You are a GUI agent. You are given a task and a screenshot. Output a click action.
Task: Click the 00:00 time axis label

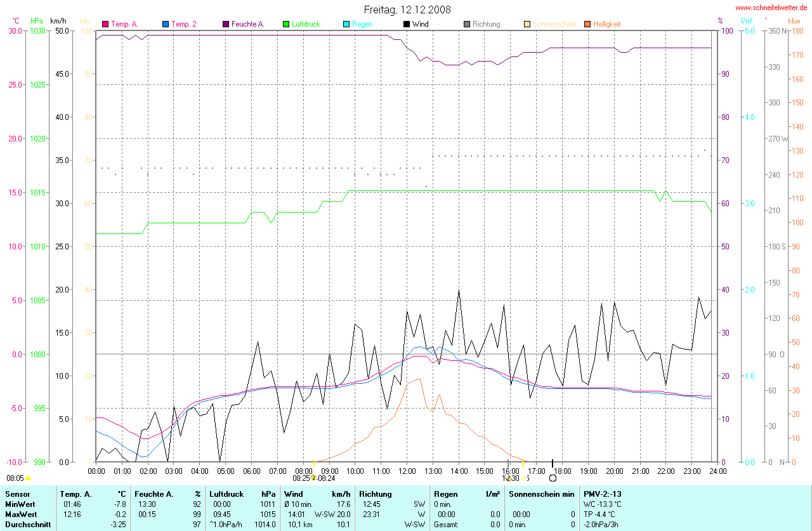click(96, 471)
